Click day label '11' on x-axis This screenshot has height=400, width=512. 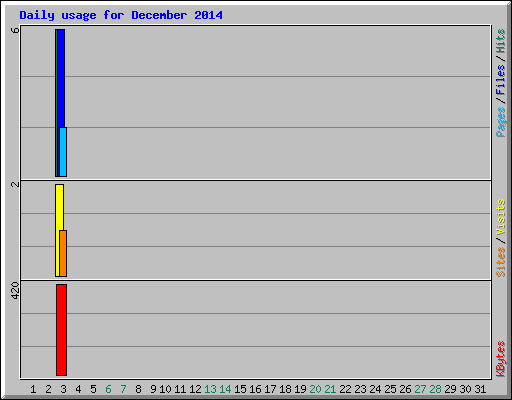(x=180, y=389)
